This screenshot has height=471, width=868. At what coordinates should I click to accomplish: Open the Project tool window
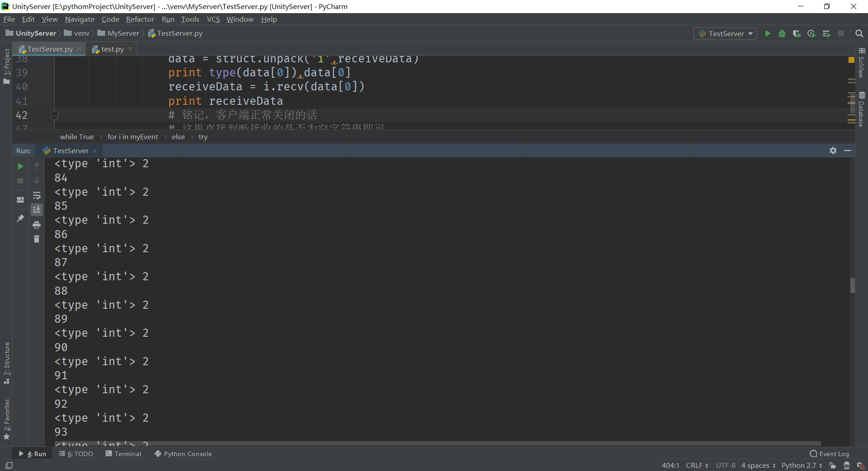[x=6, y=66]
